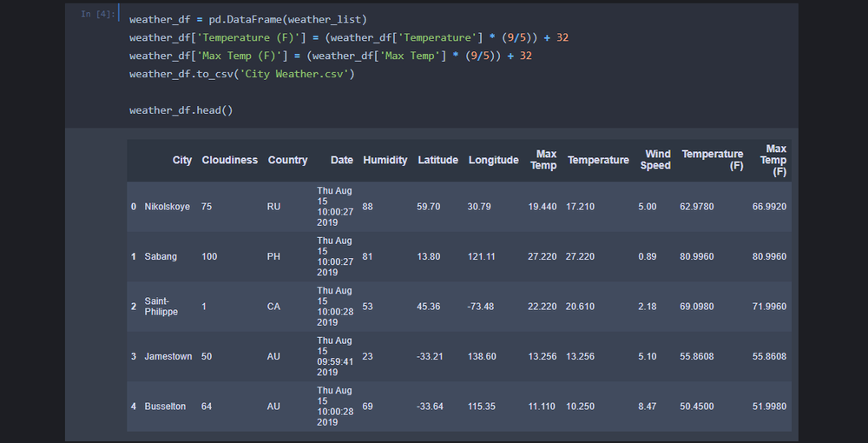This screenshot has width=868, height=443.
Task: Click temperature value 20.610
Action: (580, 307)
